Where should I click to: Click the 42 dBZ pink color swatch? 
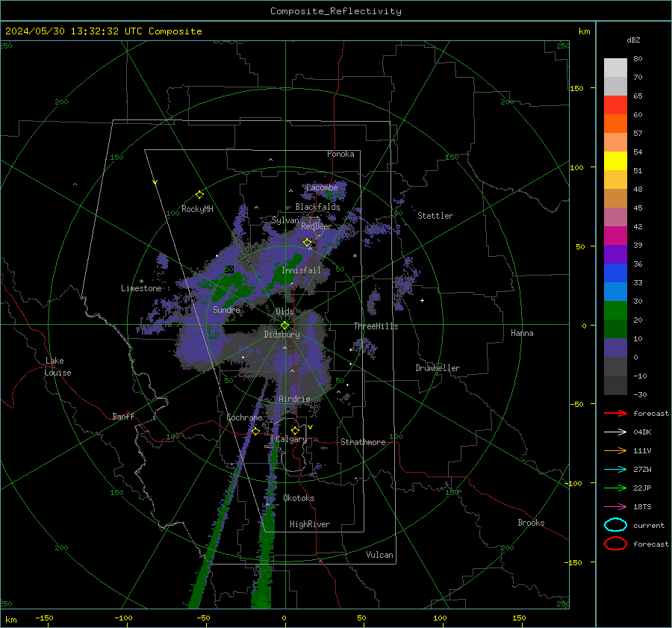[x=615, y=217]
